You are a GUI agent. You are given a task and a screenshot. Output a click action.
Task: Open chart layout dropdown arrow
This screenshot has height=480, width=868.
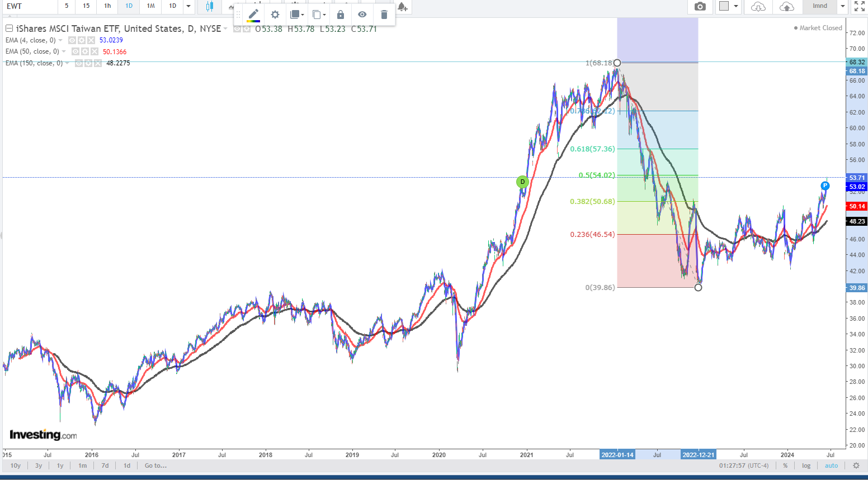736,6
